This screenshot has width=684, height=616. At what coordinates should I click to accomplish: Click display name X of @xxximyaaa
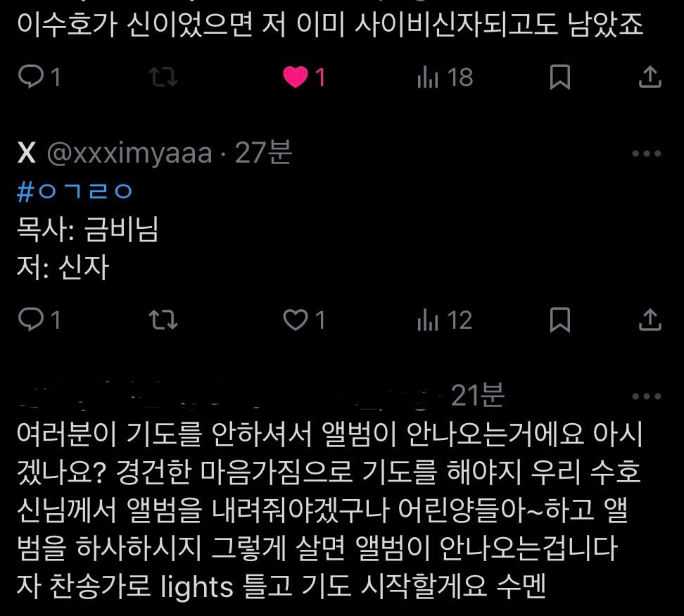click(27, 153)
